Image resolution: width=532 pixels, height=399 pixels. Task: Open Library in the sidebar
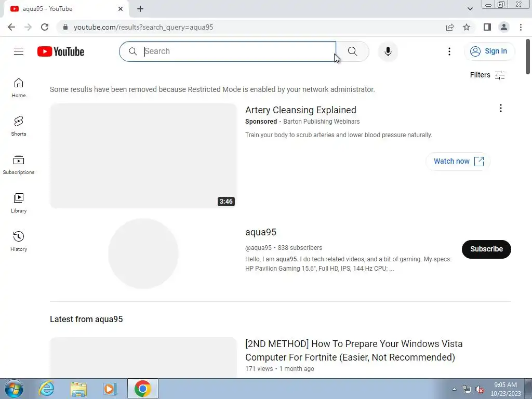pyautogui.click(x=19, y=203)
